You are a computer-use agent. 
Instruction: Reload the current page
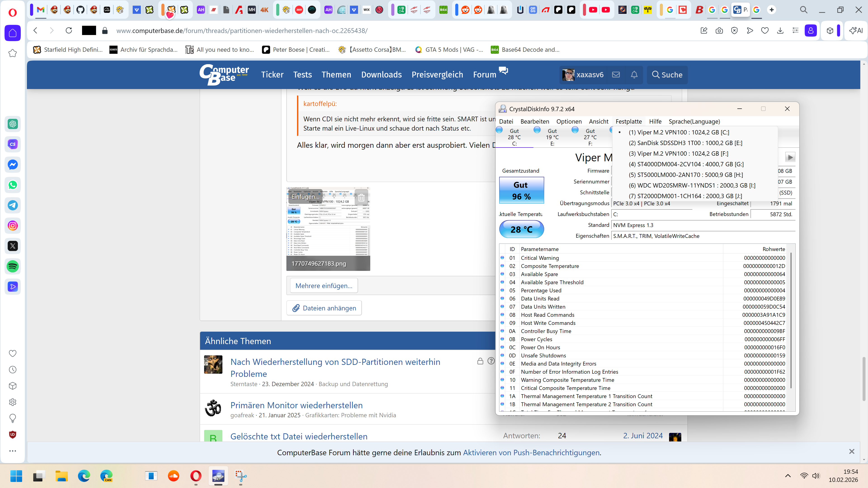point(69,31)
